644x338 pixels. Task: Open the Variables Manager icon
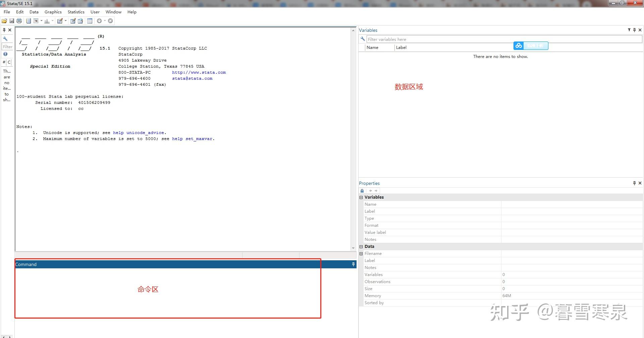(x=90, y=21)
